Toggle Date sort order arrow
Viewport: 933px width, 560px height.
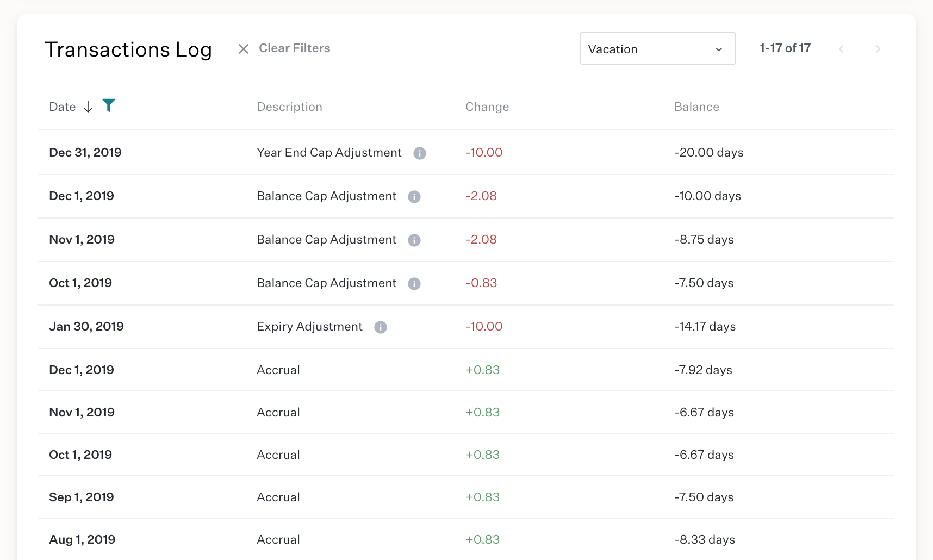coord(88,107)
